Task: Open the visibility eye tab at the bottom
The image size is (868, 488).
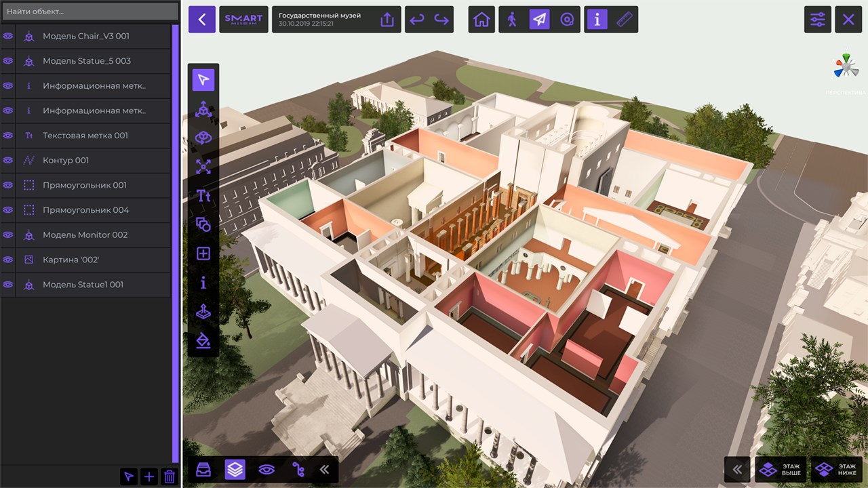Action: 267,469
